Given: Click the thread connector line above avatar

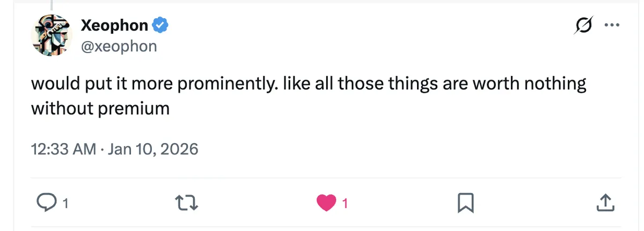Looking at the screenshot, I should click(x=52, y=5).
